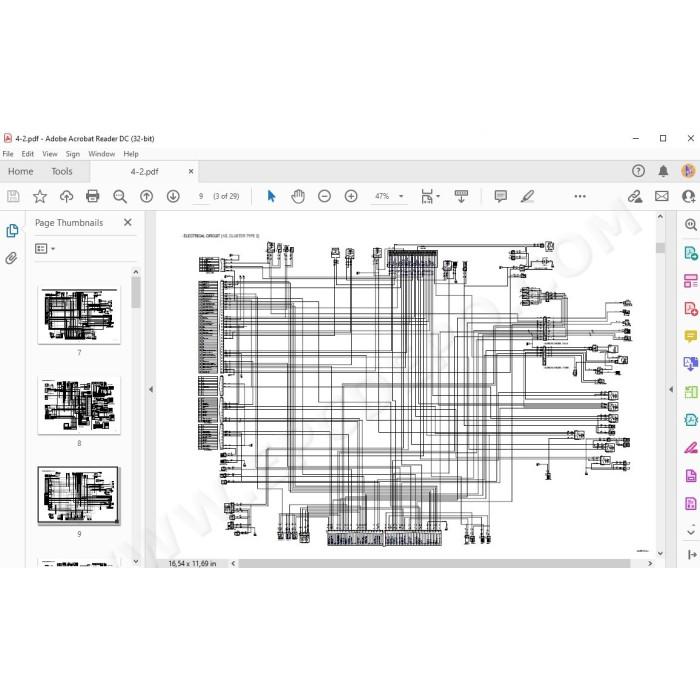
Task: Zoom out with the minus icon
Action: click(325, 196)
